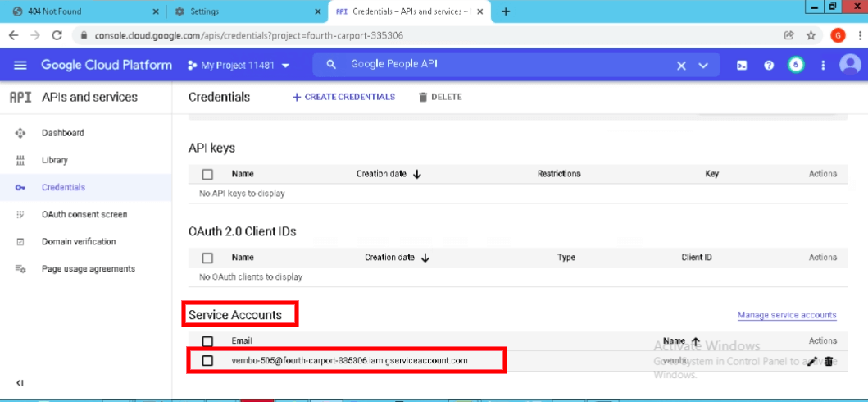This screenshot has width=868, height=402.
Task: Edit the vembu service account pencil
Action: pos(812,362)
